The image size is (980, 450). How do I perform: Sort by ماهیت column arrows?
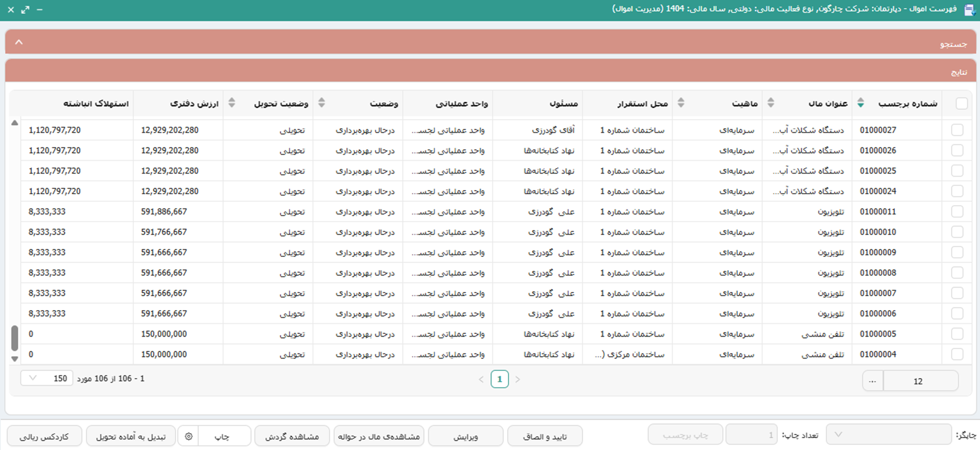coord(771,103)
